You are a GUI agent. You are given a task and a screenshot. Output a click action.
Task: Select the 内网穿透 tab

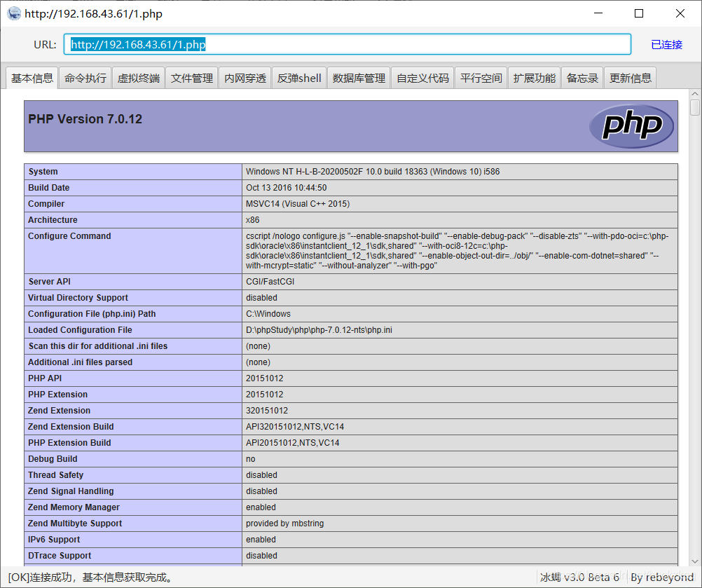click(245, 78)
